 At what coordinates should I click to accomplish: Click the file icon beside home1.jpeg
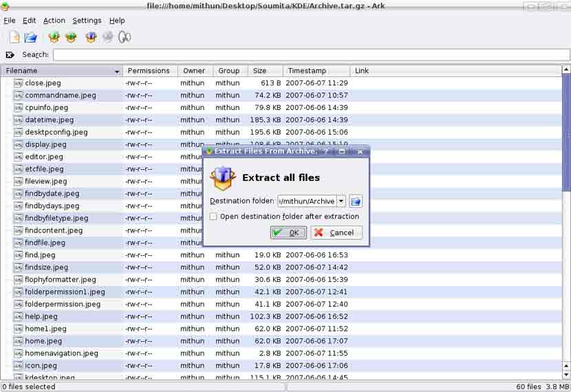click(x=18, y=329)
